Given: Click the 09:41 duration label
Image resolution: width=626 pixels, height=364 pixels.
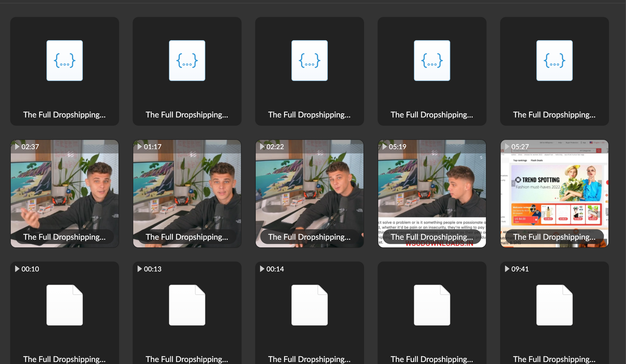Looking at the screenshot, I should (x=520, y=269).
